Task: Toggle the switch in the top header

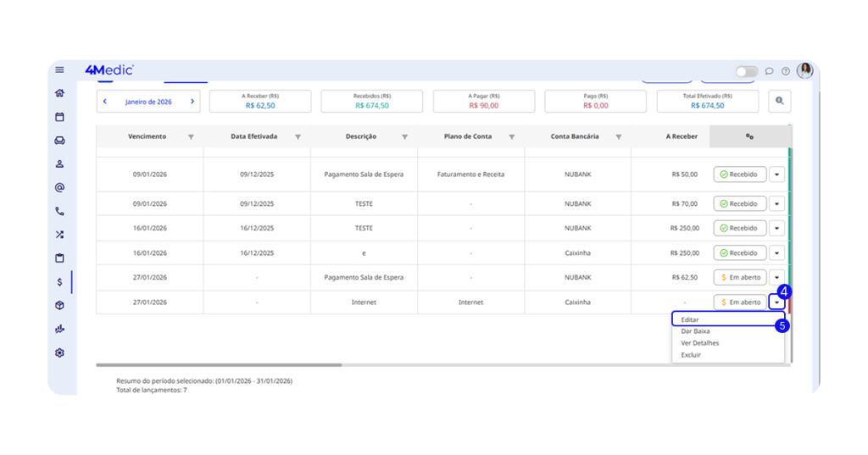Action: tap(746, 71)
